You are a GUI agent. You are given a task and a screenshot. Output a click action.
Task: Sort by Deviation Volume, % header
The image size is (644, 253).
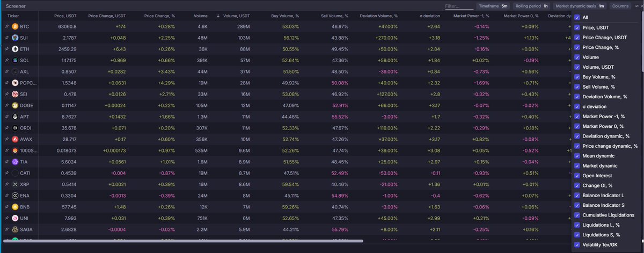pyautogui.click(x=379, y=16)
